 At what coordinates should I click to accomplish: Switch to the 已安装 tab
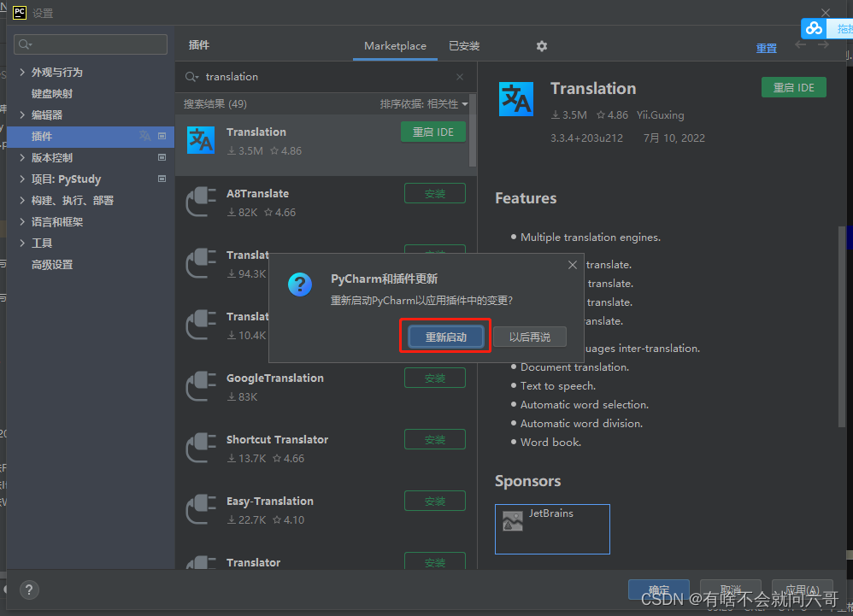pyautogui.click(x=464, y=46)
